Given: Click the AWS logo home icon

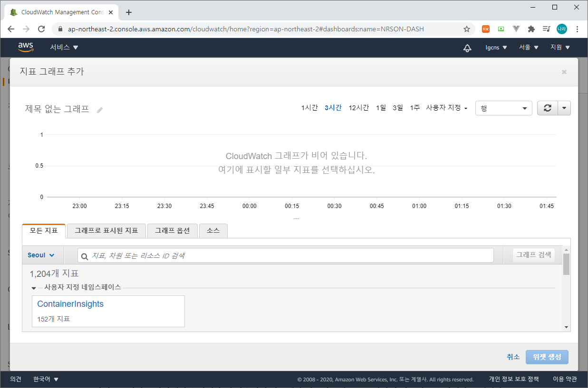Looking at the screenshot, I should pos(26,47).
